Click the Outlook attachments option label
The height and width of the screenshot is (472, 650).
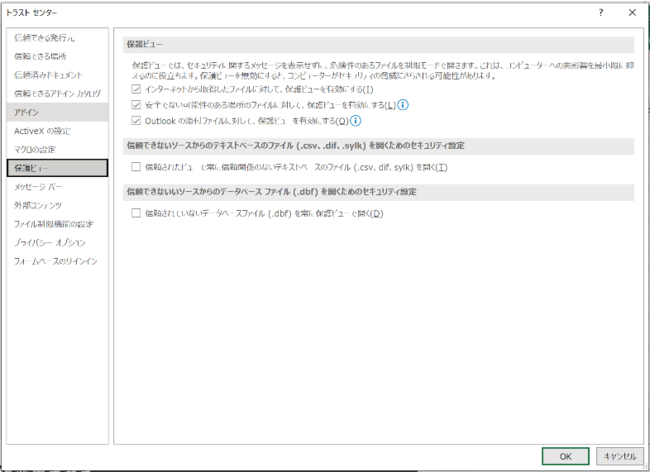[x=247, y=121]
